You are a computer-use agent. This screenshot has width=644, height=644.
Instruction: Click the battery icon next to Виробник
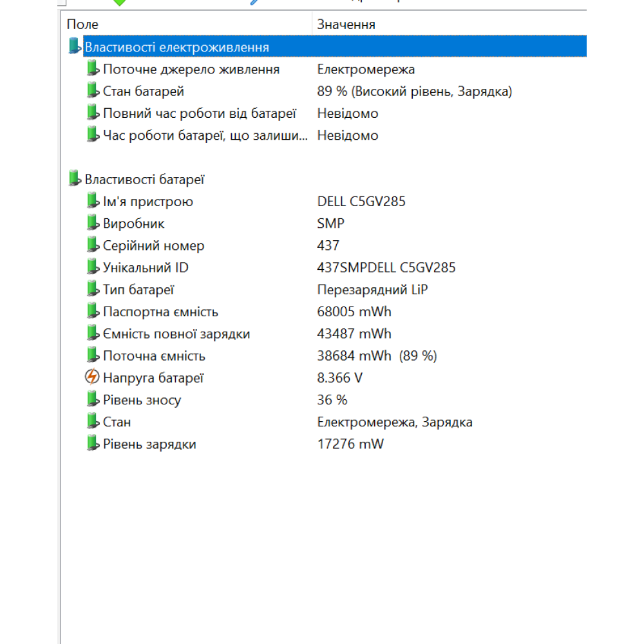92,223
